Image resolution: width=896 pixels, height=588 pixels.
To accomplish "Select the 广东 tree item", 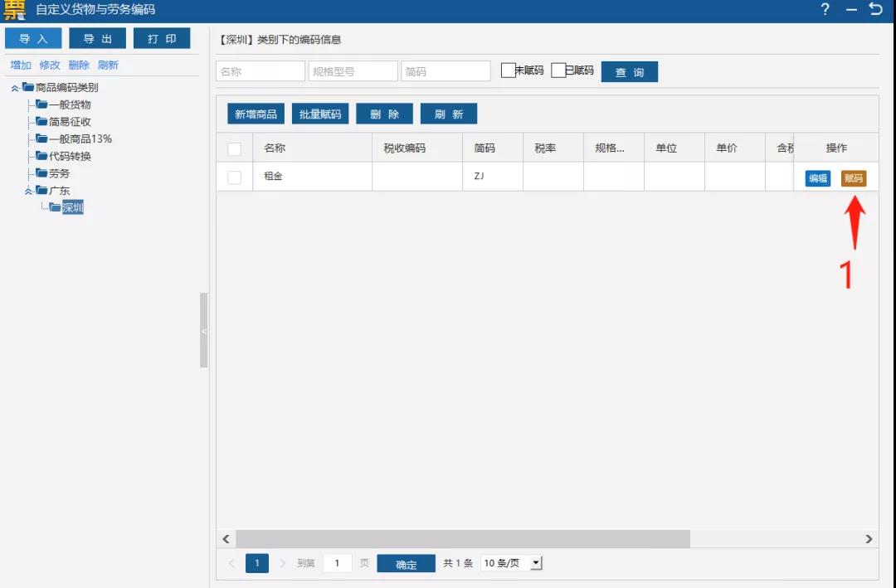I will pos(60,190).
